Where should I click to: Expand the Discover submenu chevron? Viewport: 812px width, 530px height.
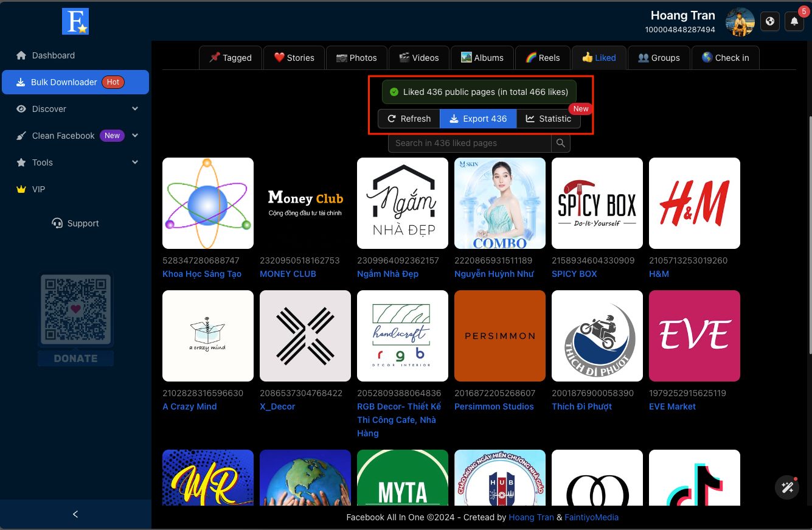(135, 109)
